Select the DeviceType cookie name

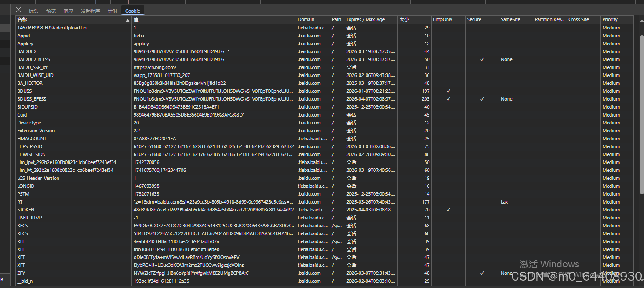(29, 123)
